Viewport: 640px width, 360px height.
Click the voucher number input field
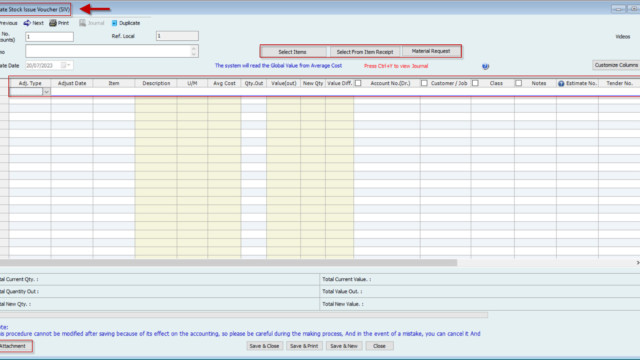49,37
